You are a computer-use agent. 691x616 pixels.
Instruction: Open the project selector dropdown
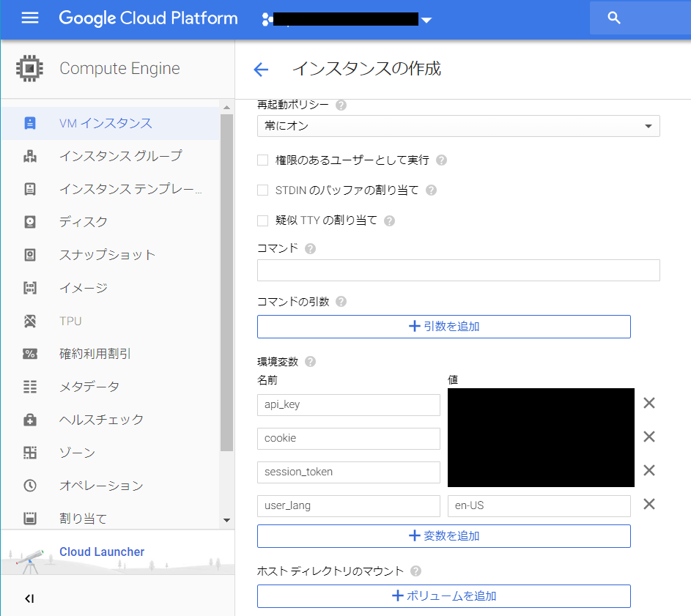click(x=426, y=21)
